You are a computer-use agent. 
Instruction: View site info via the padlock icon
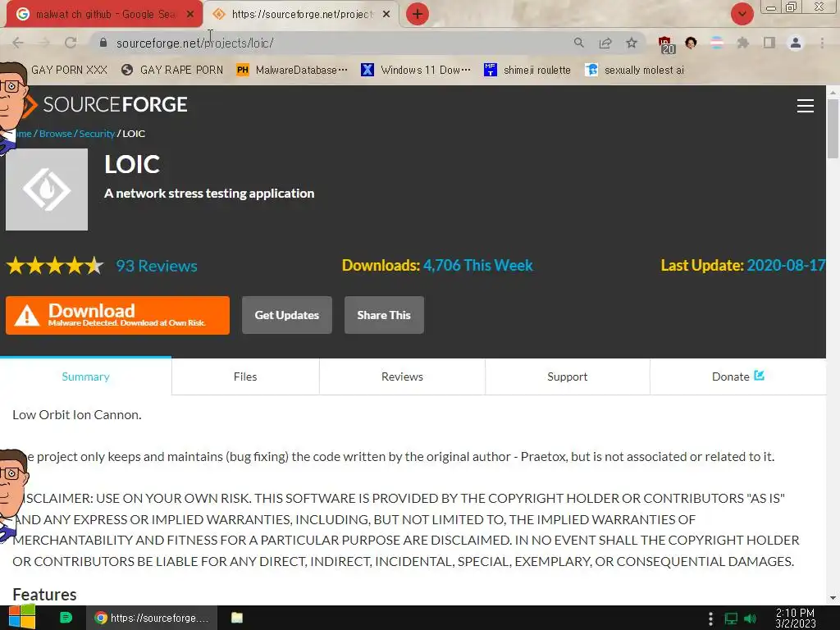[103, 43]
